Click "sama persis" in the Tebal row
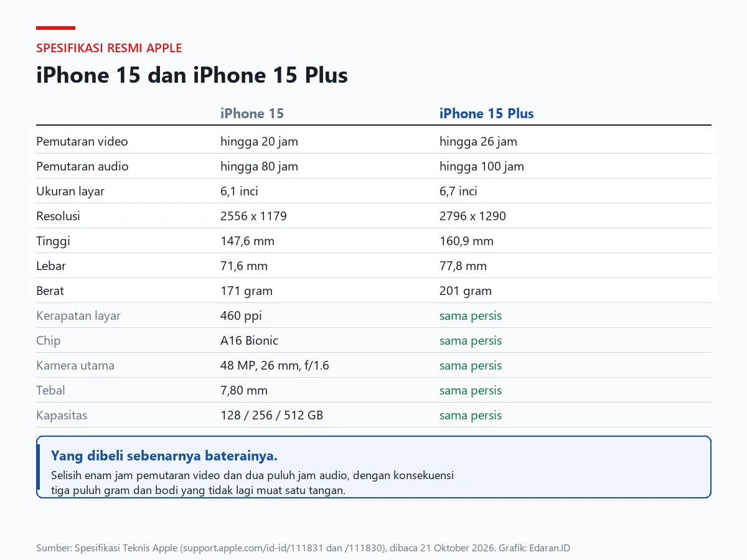Viewport: 747px width, 560px height. [x=471, y=390]
